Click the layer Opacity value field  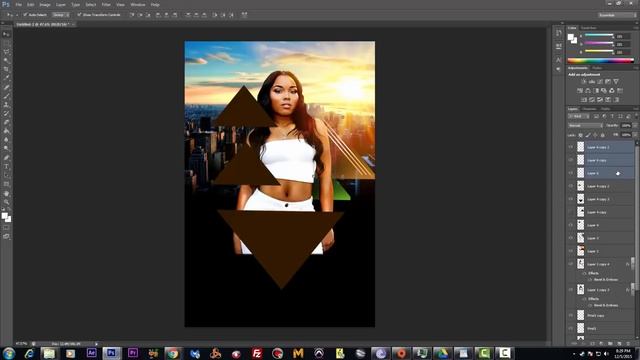626,126
